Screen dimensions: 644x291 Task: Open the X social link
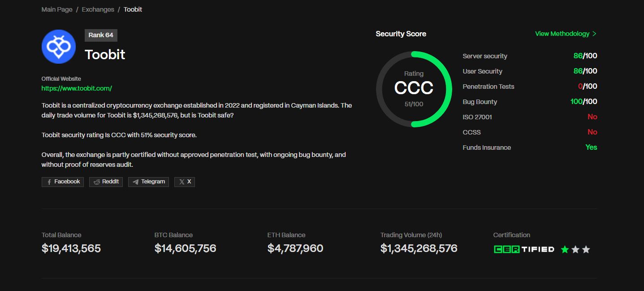pos(185,182)
